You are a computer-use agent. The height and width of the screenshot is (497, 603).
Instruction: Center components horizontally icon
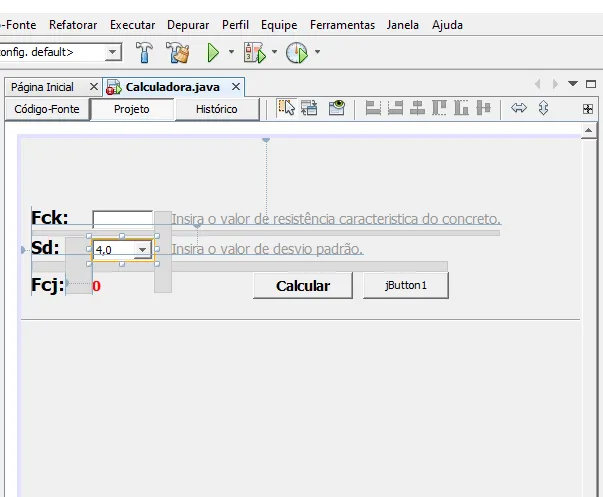(417, 108)
